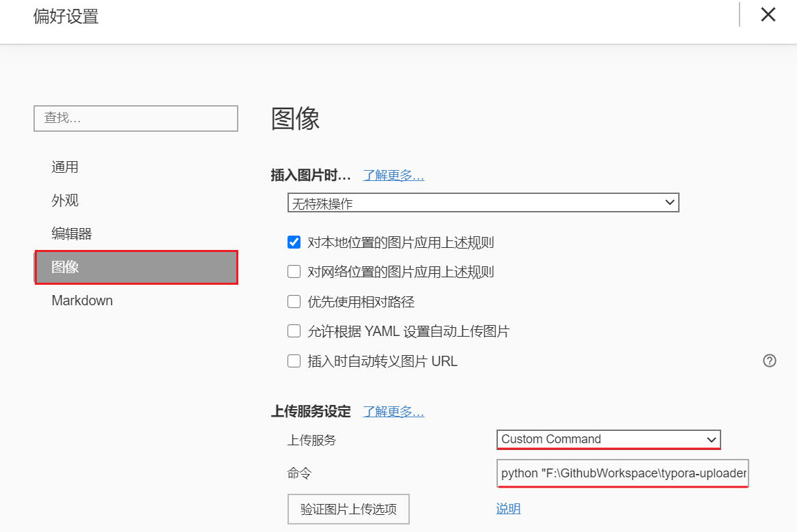Enable 优先使用相对路径 checkbox
797x532 pixels.
(x=294, y=302)
